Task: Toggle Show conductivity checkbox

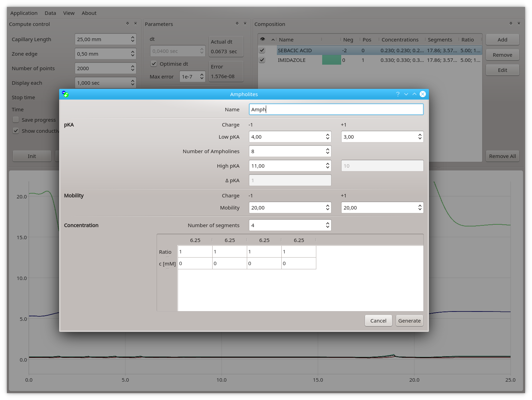Action: tap(16, 131)
